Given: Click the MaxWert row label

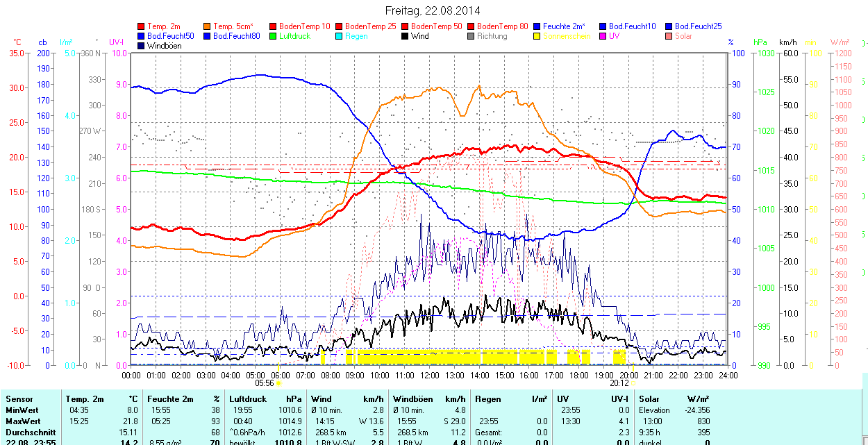Looking at the screenshot, I should [24, 421].
